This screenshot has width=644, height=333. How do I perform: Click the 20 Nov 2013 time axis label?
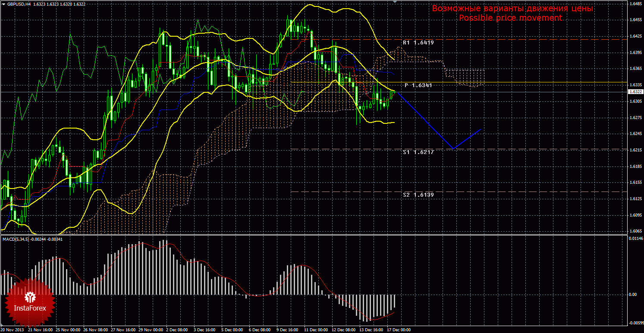pyautogui.click(x=13, y=330)
